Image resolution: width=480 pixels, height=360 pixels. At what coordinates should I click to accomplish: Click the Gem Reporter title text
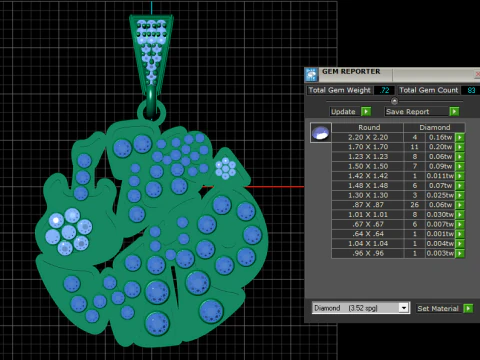click(x=351, y=72)
